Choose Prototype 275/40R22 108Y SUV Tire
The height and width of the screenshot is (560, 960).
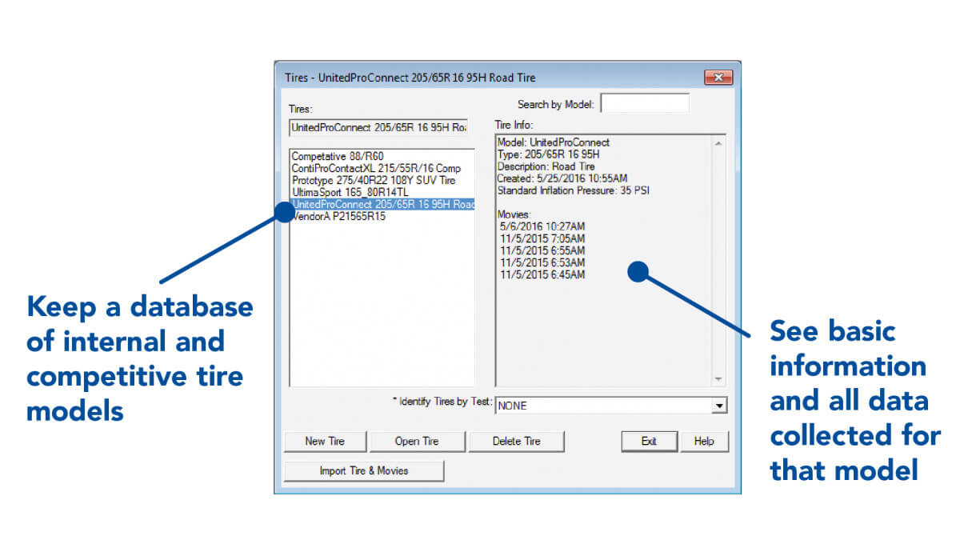click(x=373, y=181)
